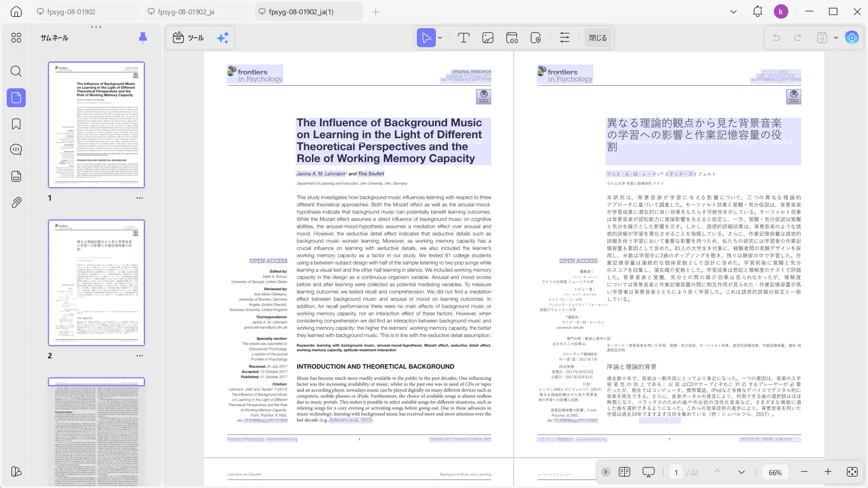This screenshot has height=488, width=868.
Task: Open the search panel magnifier icon
Action: [x=16, y=71]
